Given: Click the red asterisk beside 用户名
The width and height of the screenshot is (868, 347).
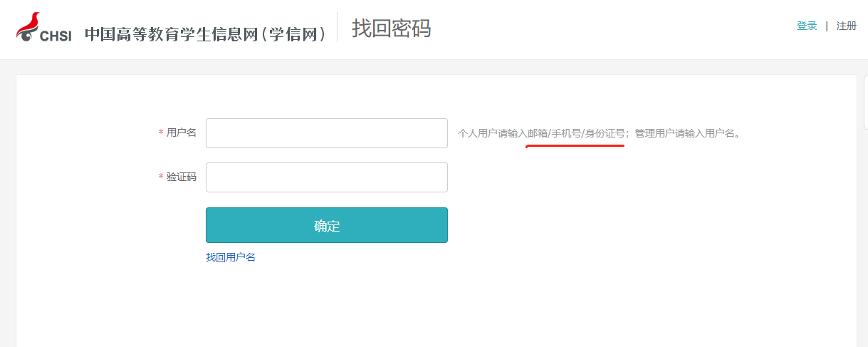Looking at the screenshot, I should coord(161,133).
